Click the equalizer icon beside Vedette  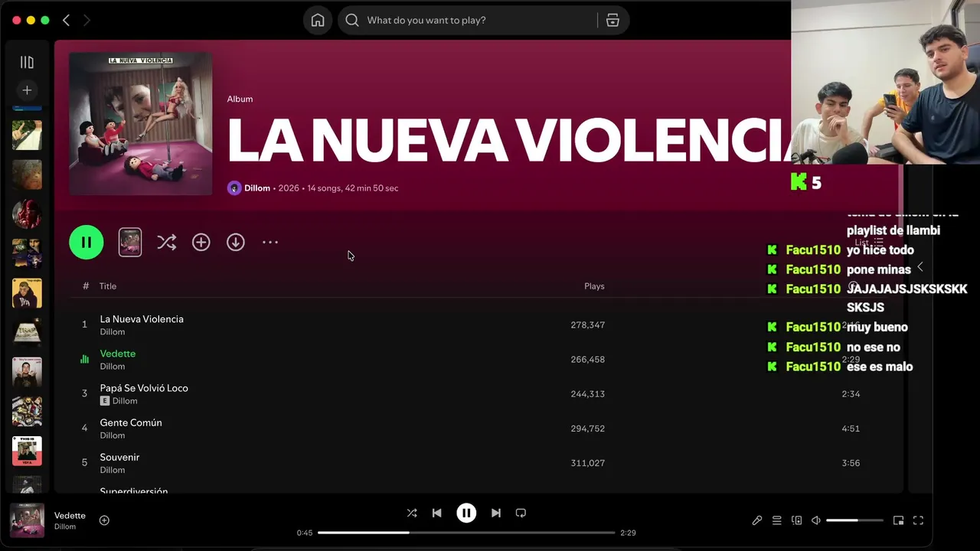pyautogui.click(x=85, y=359)
